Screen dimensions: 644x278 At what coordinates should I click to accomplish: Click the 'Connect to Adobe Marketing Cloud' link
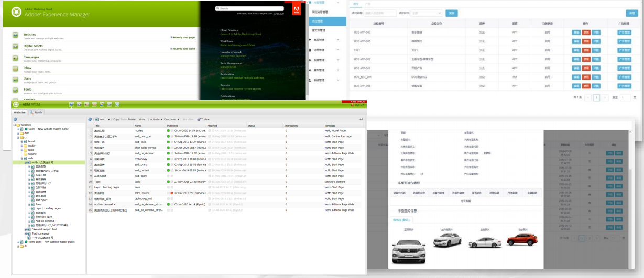pyautogui.click(x=239, y=34)
